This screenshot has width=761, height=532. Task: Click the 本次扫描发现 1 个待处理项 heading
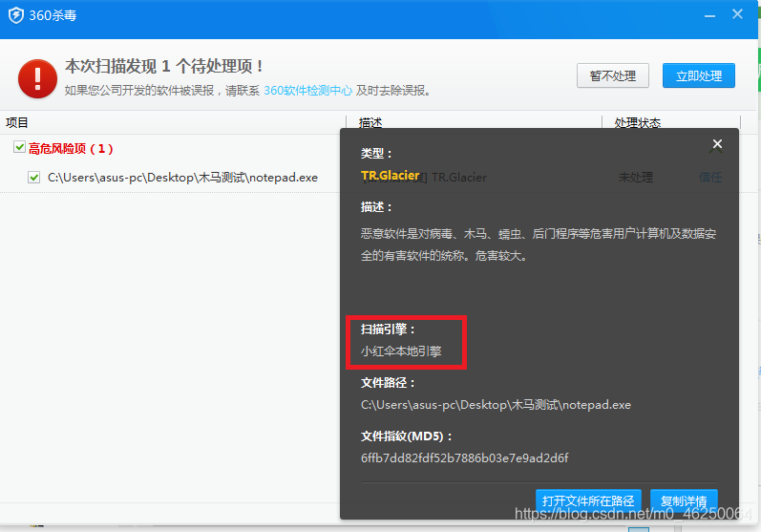[163, 66]
